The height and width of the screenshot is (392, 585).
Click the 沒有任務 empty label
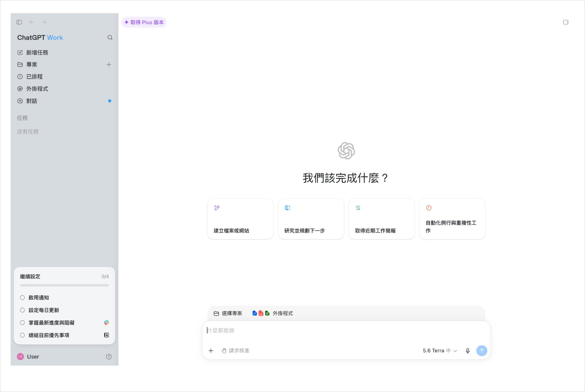[28, 132]
